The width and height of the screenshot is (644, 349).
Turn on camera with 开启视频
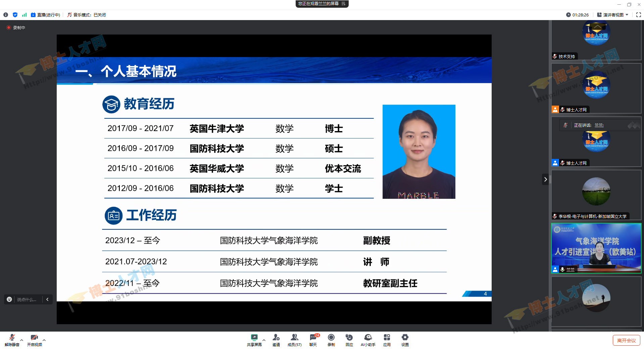tap(34, 340)
